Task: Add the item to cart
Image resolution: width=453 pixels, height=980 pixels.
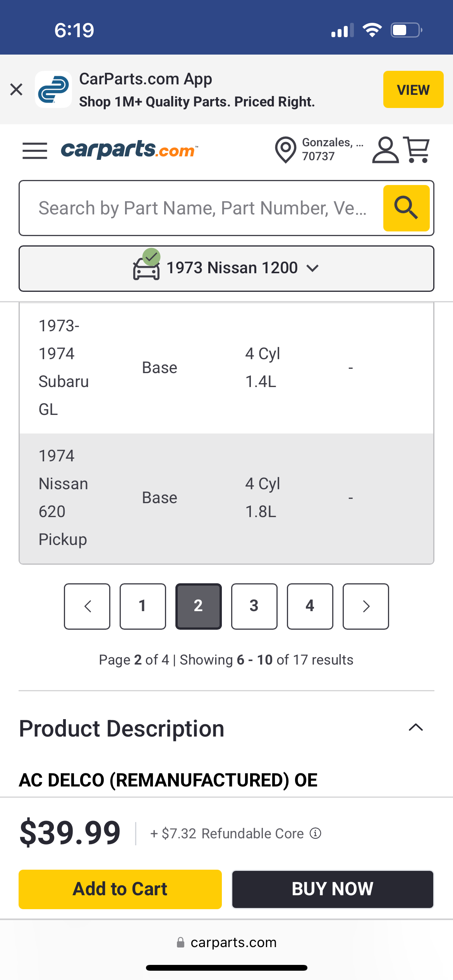Action: [120, 889]
